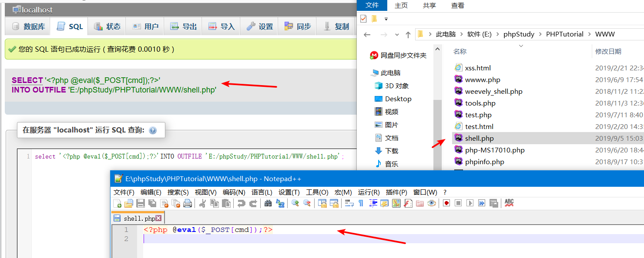Open phpMyAdmin 复制 tab
Image resolution: width=644 pixels, height=258 pixels.
[336, 26]
